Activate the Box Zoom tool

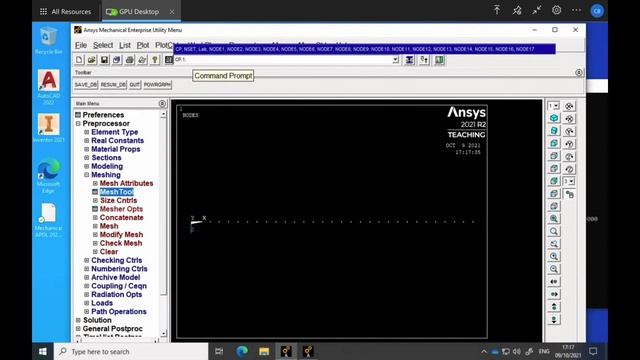554,231
